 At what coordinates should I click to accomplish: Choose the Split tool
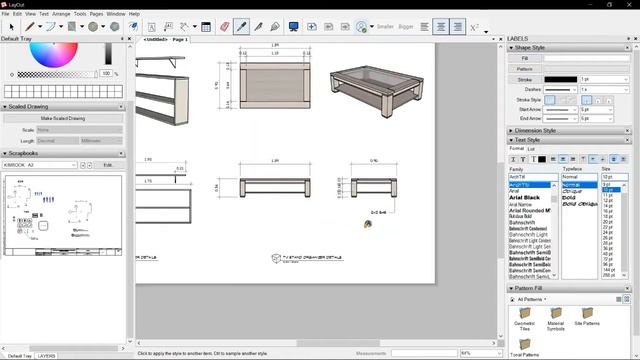258,27
